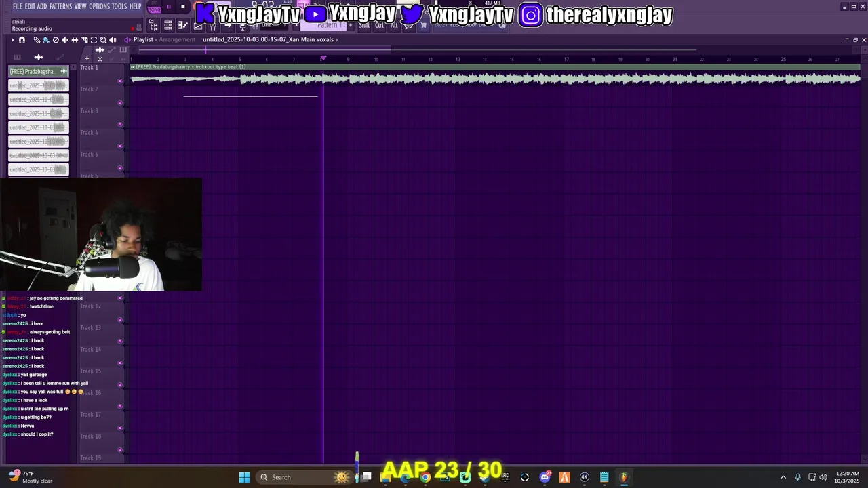This screenshot has width=868, height=488.
Task: Open the ADD menu
Action: pyautogui.click(x=42, y=6)
